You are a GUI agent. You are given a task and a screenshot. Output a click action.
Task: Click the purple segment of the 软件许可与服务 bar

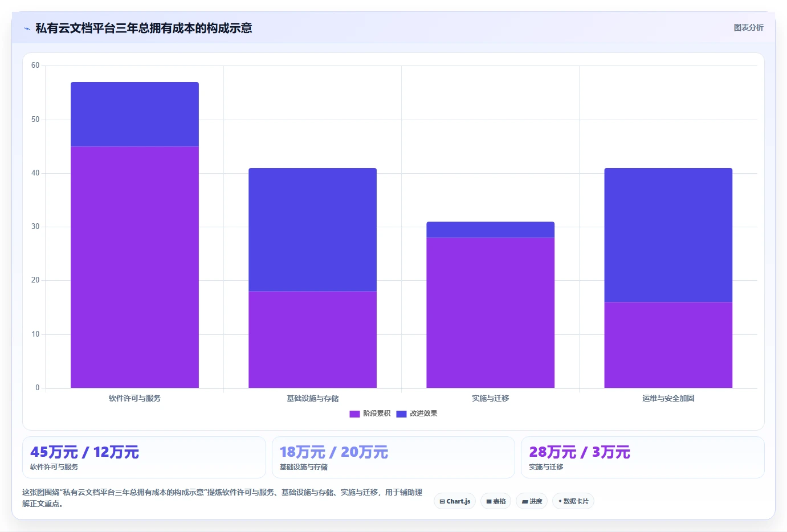[x=134, y=267]
